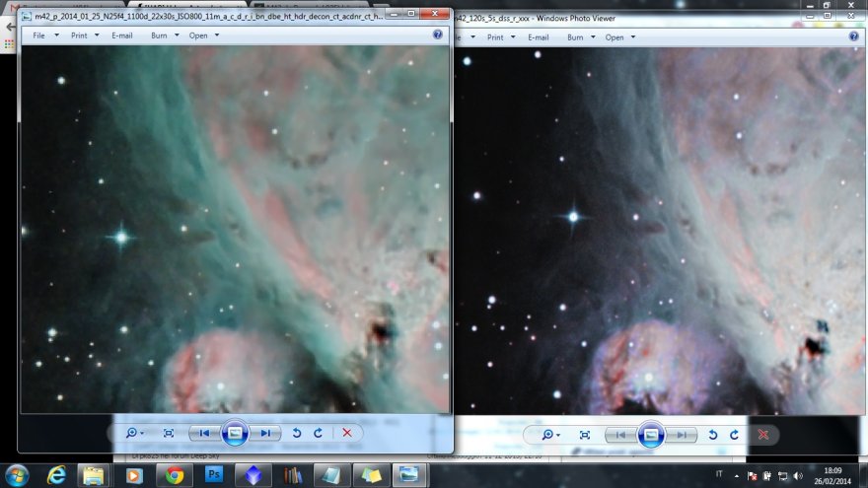
Task: Open Action Center flag in tray
Action: click(x=752, y=476)
